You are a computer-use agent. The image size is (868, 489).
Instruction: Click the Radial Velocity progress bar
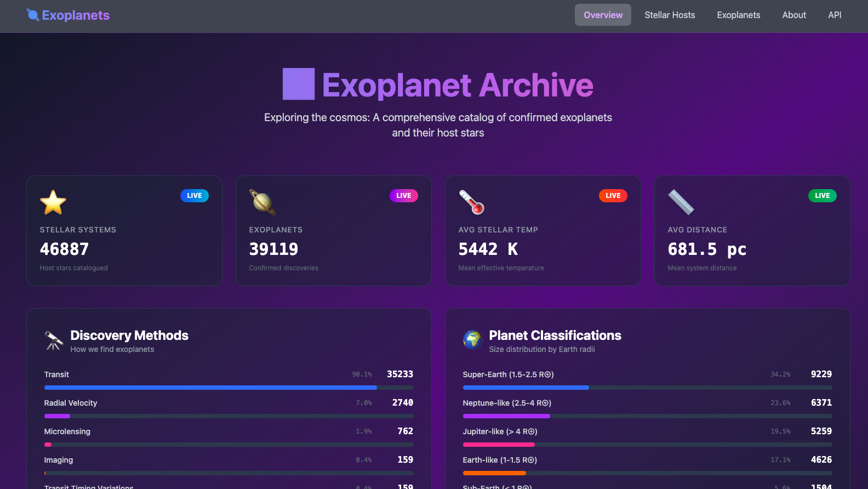pyautogui.click(x=229, y=416)
